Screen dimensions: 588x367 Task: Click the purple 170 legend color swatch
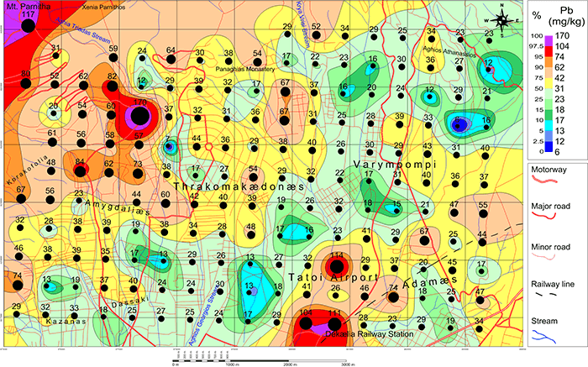click(545, 37)
